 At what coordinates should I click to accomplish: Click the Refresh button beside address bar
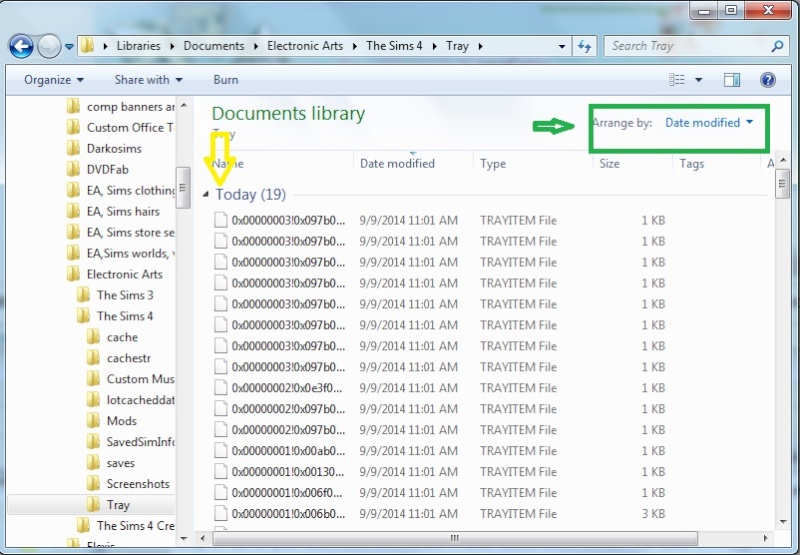pyautogui.click(x=584, y=46)
